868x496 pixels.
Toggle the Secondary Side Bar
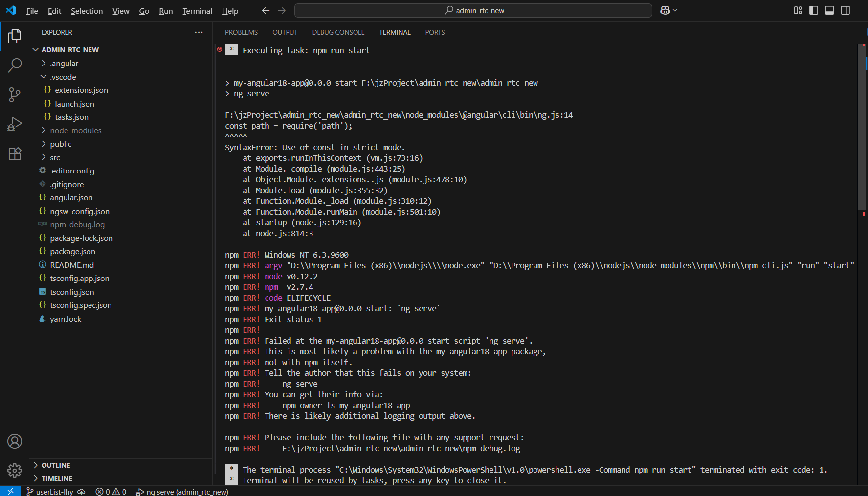coord(846,10)
